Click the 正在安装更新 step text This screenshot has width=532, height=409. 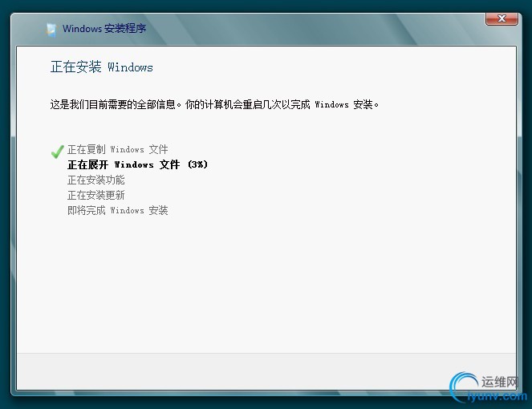96,196
